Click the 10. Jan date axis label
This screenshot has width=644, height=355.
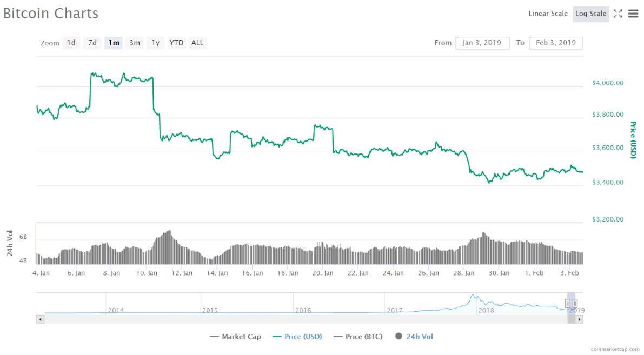147,273
